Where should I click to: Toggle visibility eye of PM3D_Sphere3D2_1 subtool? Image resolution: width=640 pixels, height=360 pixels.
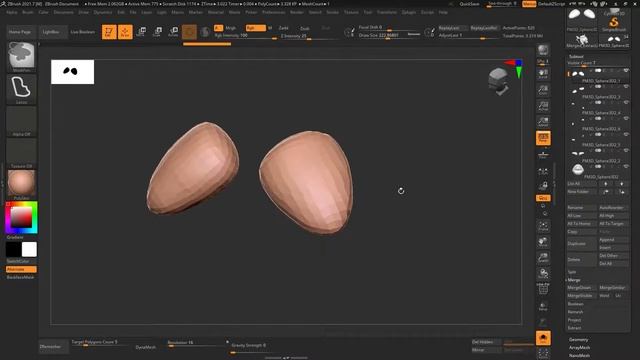(x=626, y=71)
